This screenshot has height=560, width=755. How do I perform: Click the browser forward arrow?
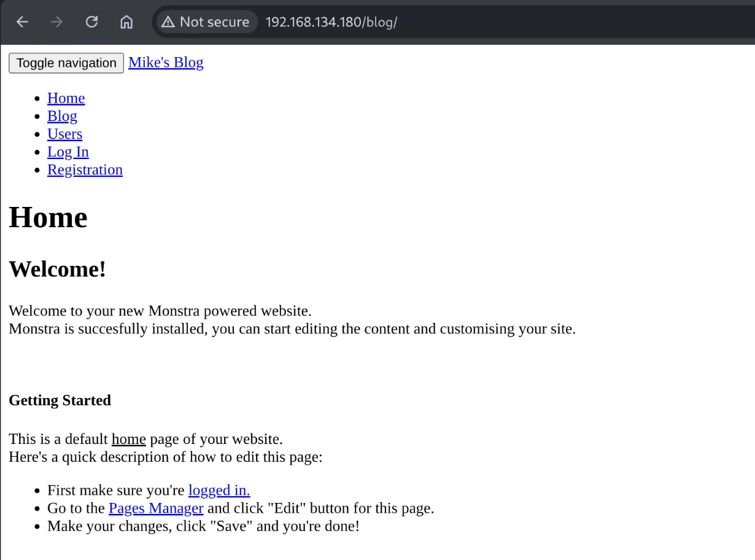click(57, 22)
